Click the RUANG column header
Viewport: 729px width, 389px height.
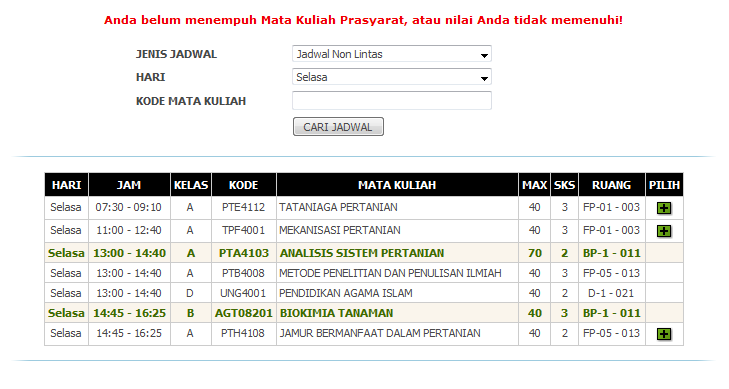[x=611, y=185]
